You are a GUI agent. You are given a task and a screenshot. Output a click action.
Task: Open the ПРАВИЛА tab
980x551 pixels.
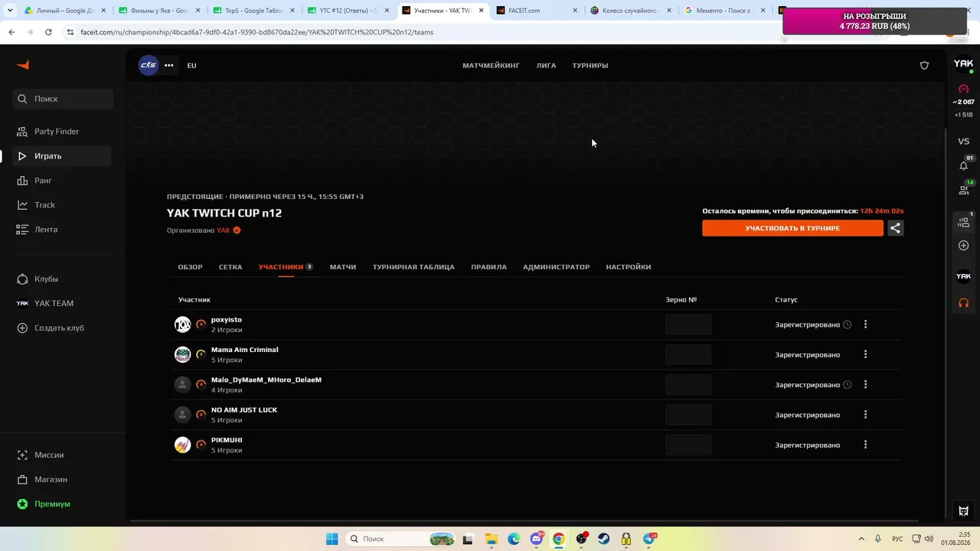point(488,267)
